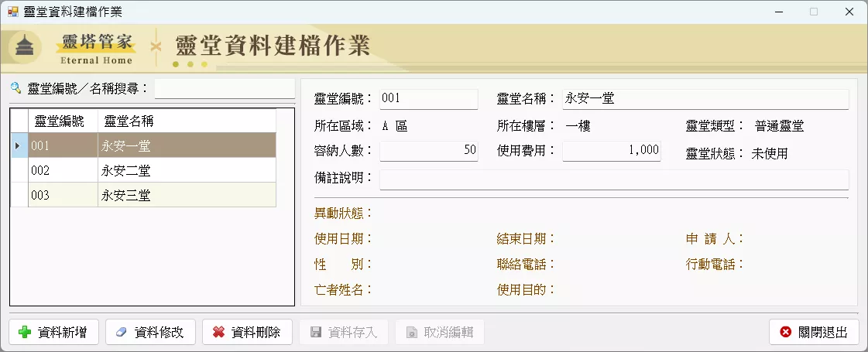Select the 永安二堂 name cell
This screenshot has height=352, width=868.
[x=187, y=170]
